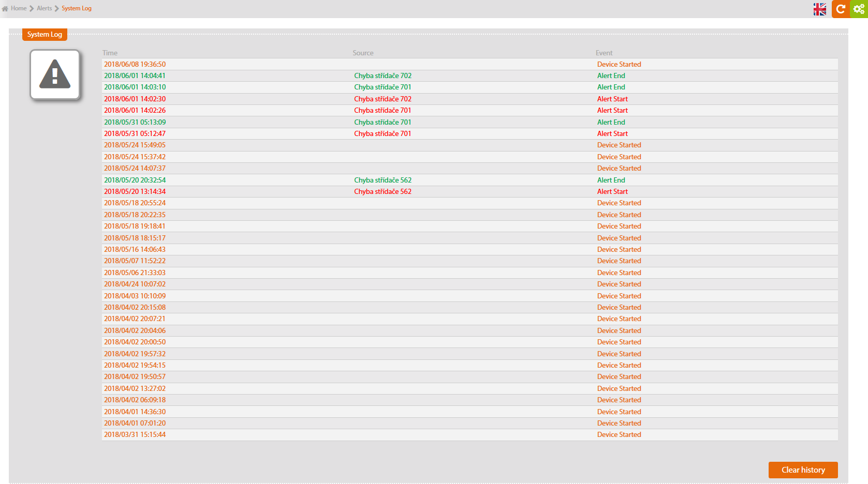Select Chyba střídače 702 Alert End source
This screenshot has width=868, height=484.
[382, 75]
